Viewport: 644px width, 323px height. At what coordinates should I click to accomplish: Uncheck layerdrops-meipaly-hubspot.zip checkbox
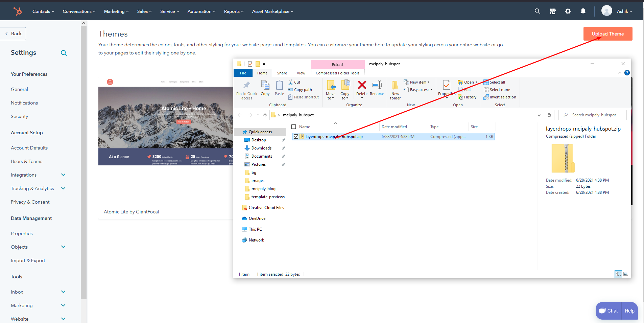pos(296,137)
